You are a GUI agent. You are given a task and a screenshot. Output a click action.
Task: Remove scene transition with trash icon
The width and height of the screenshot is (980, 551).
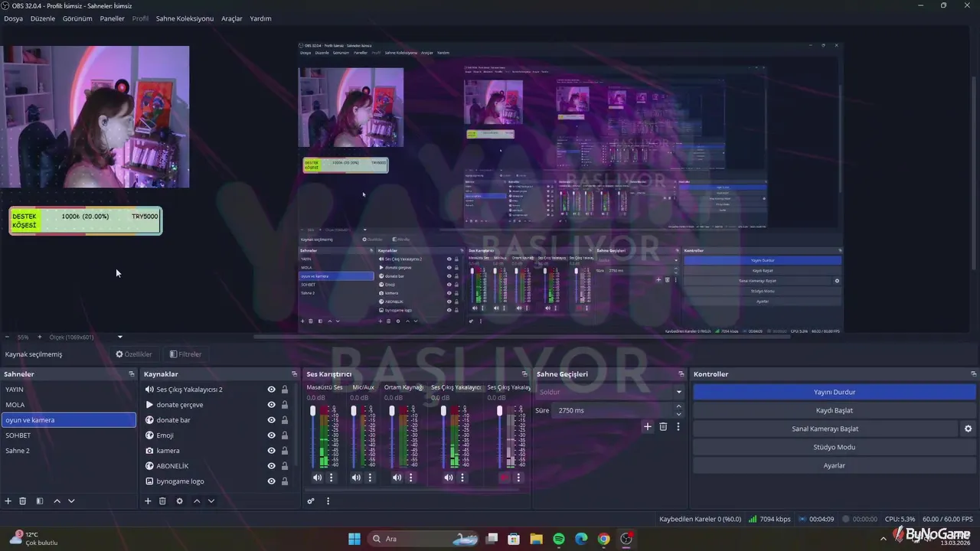[x=663, y=426]
